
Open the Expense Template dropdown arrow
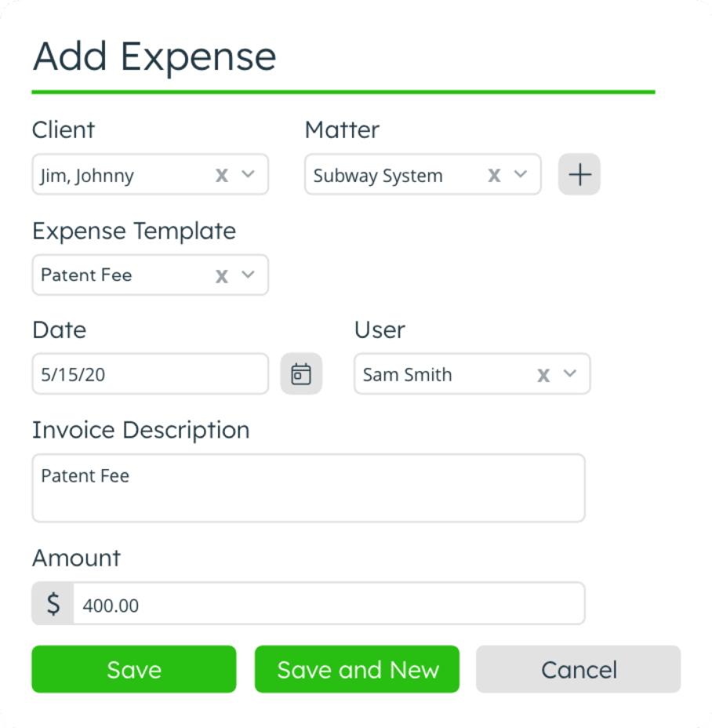click(249, 275)
